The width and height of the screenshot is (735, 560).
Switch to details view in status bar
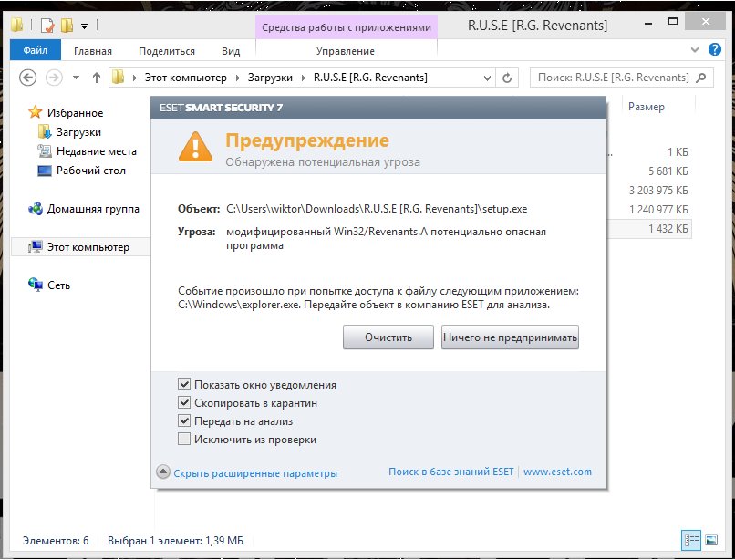(x=692, y=539)
